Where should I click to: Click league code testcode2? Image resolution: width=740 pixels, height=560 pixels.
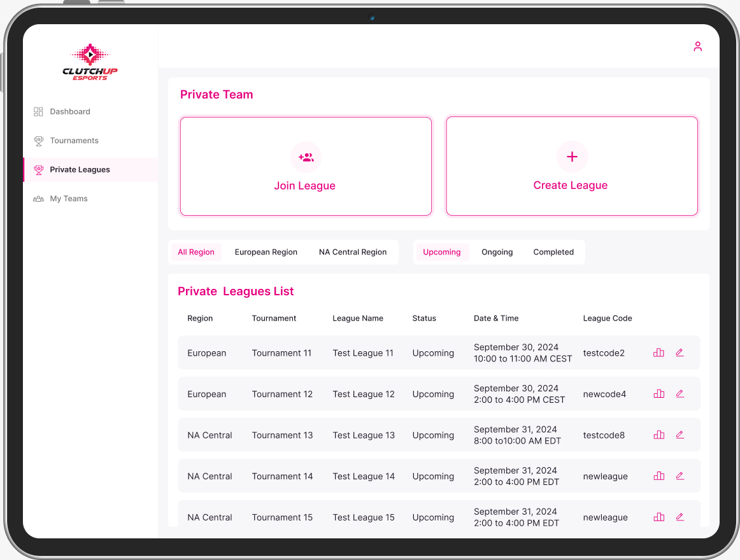(x=604, y=353)
